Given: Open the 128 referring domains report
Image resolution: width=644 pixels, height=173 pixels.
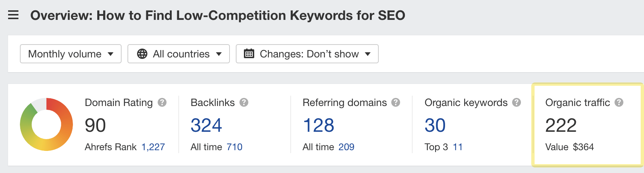Looking at the screenshot, I should point(318,125).
